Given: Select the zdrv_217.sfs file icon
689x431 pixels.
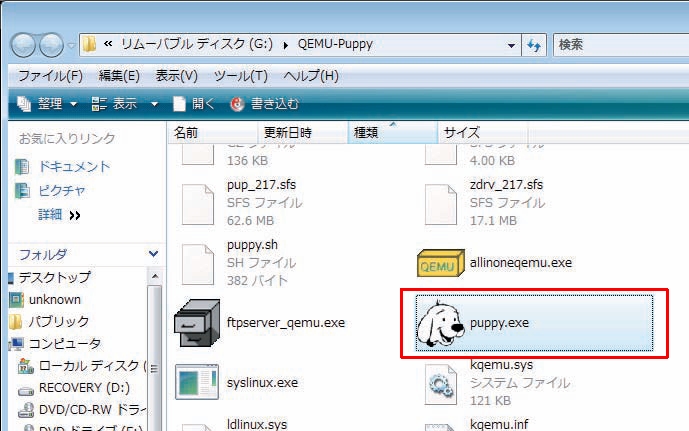Looking at the screenshot, I should click(441, 205).
